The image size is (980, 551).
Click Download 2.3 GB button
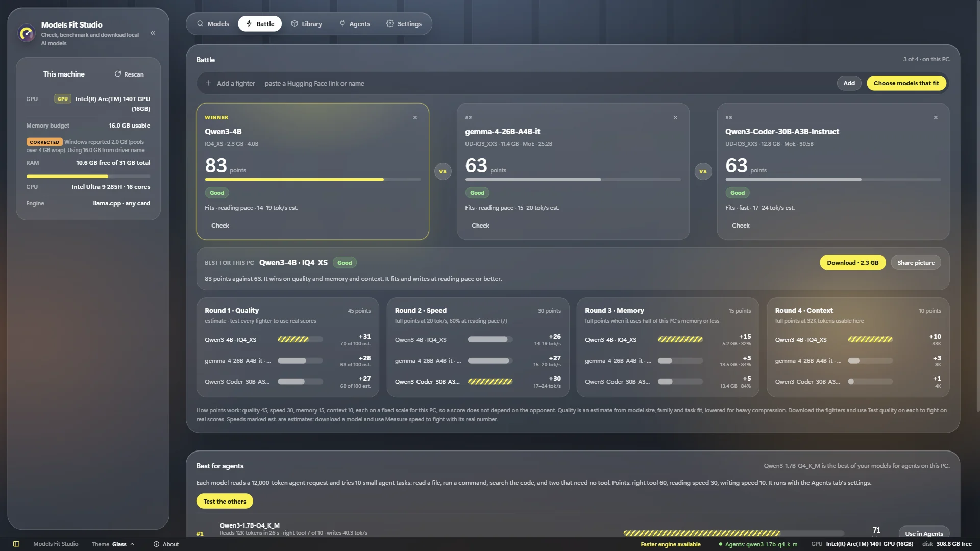[852, 263]
